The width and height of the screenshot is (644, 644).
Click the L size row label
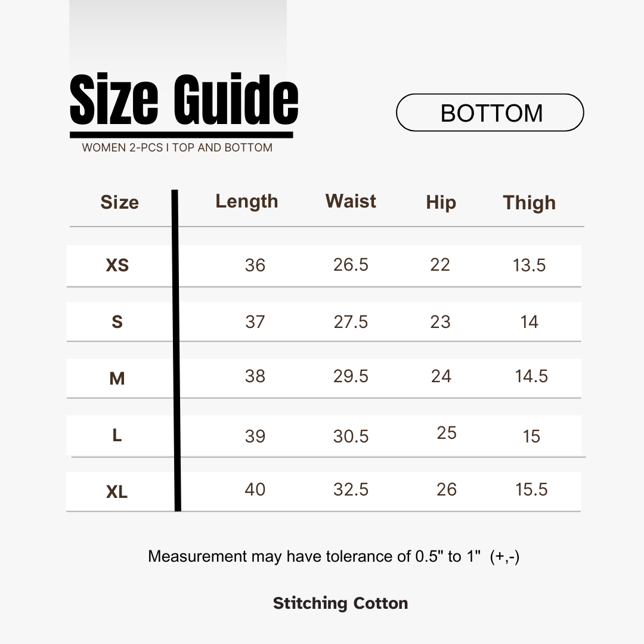pos(117,435)
